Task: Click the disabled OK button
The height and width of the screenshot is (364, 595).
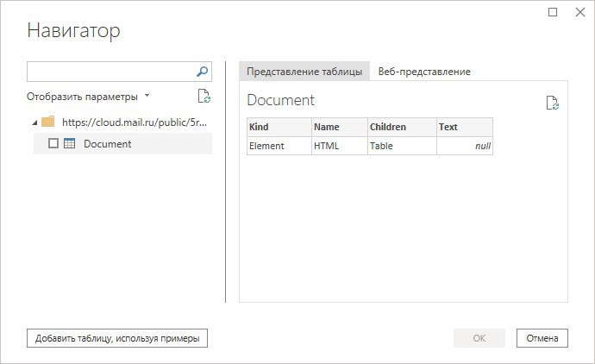Action: click(x=479, y=338)
